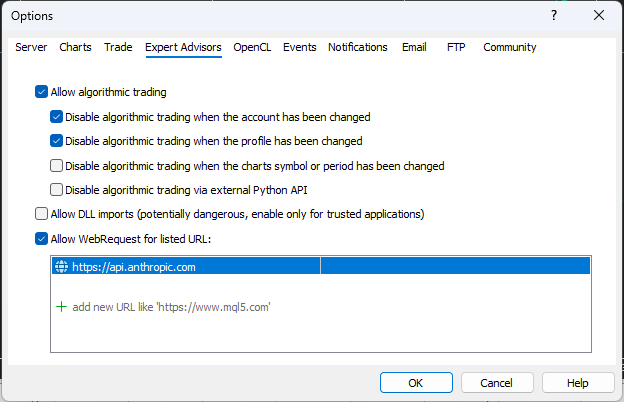
Task: Enable Allow DLL imports checkbox
Action: 41,214
